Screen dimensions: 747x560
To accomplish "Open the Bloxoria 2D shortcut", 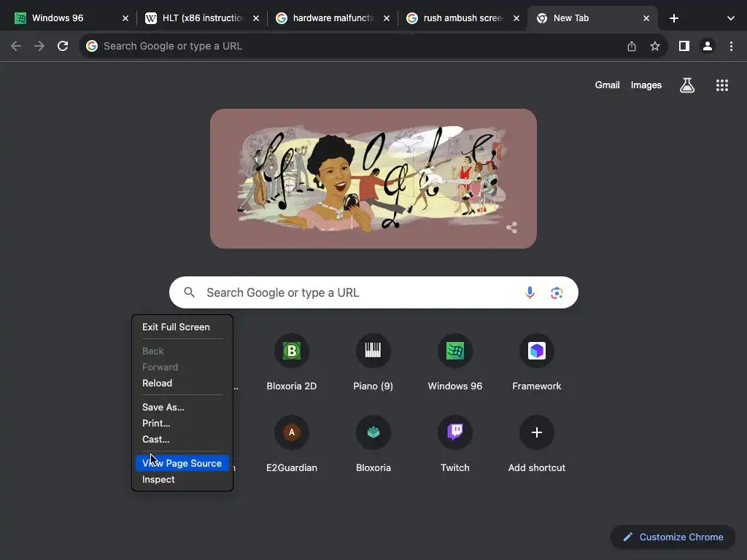I will [292, 363].
